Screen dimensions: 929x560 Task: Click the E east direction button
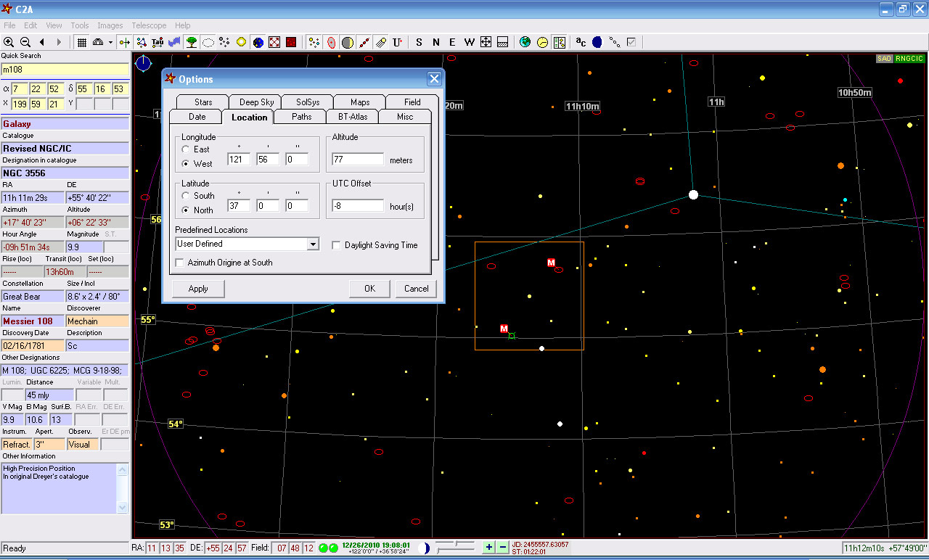452,42
